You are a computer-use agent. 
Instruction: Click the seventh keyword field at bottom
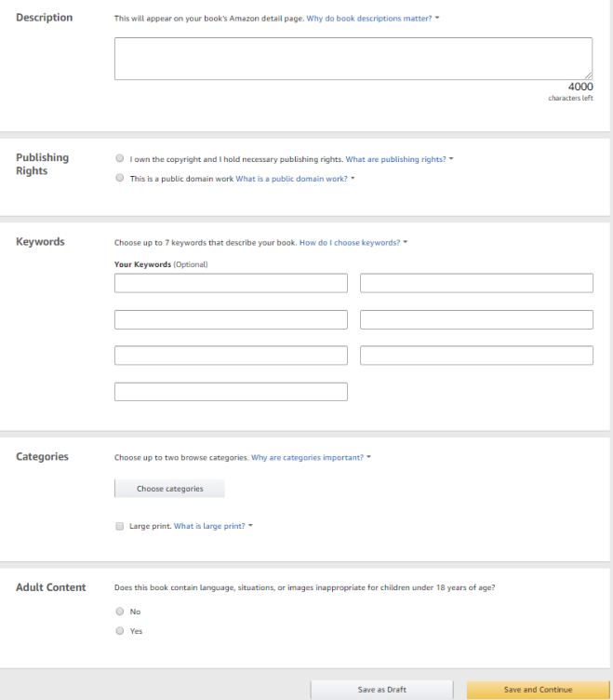[231, 392]
